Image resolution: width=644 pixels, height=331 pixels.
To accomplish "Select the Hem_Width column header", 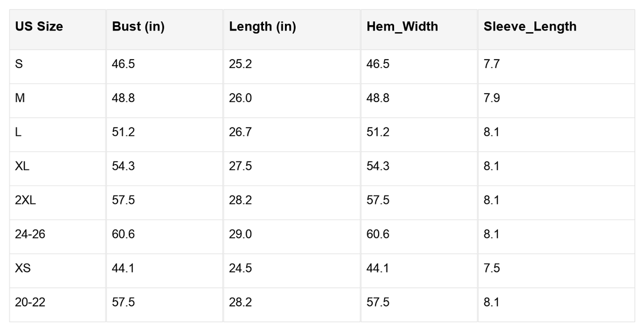I will [402, 27].
